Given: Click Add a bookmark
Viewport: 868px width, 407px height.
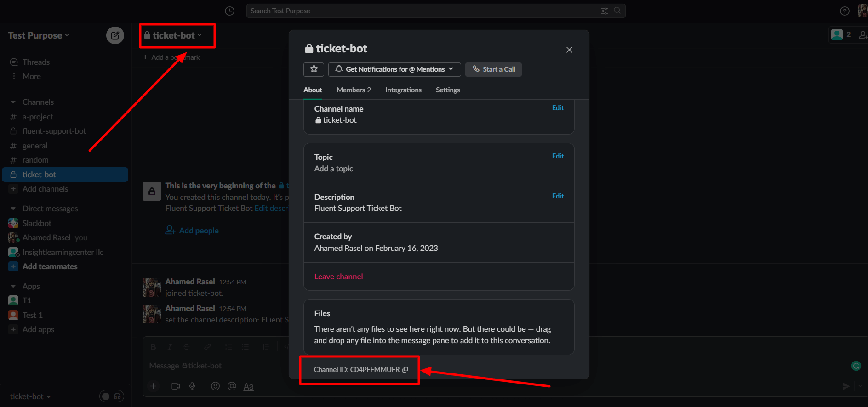Looking at the screenshot, I should click(171, 57).
